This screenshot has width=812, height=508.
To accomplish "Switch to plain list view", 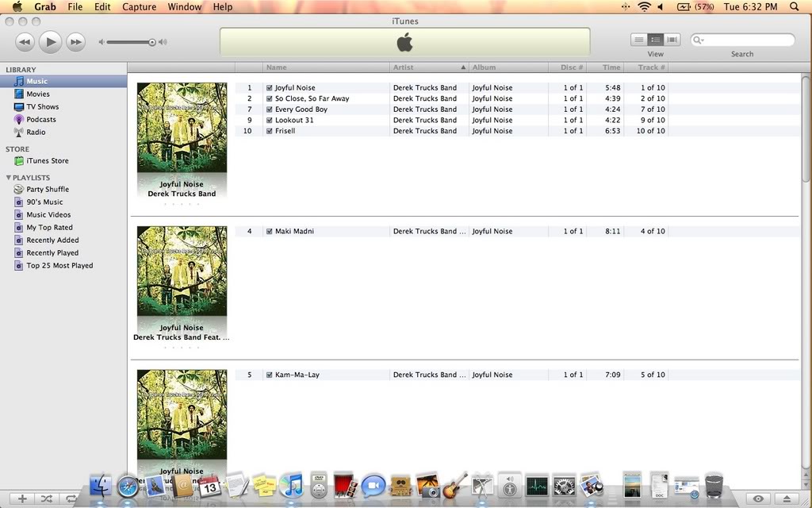I will click(639, 40).
